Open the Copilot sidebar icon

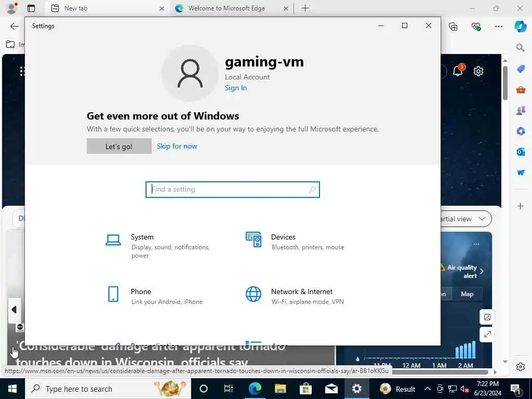pos(521,26)
